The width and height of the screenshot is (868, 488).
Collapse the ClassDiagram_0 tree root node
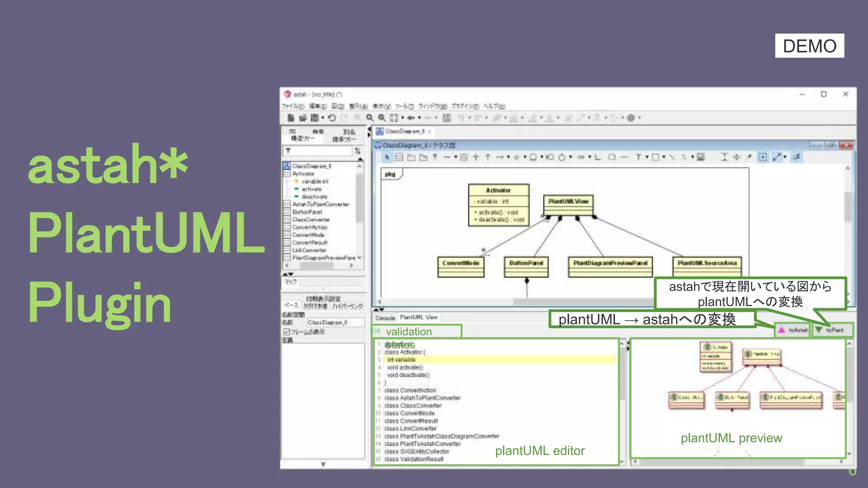point(287,166)
